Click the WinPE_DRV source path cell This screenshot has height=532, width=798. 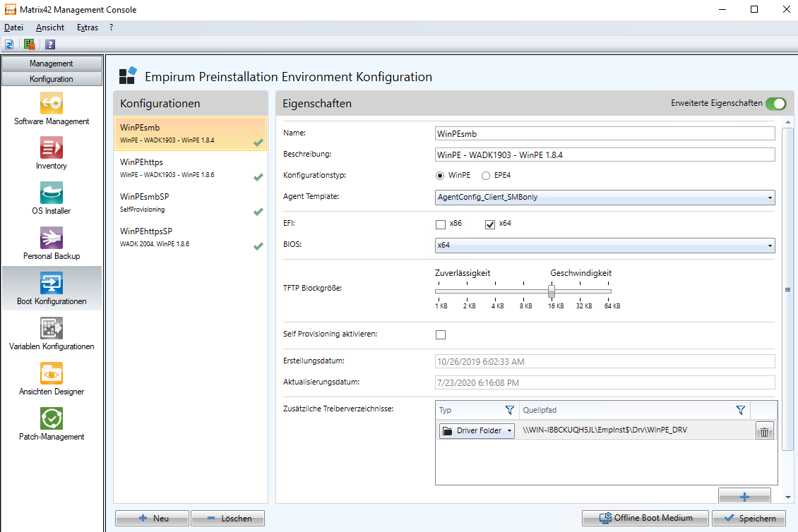636,430
